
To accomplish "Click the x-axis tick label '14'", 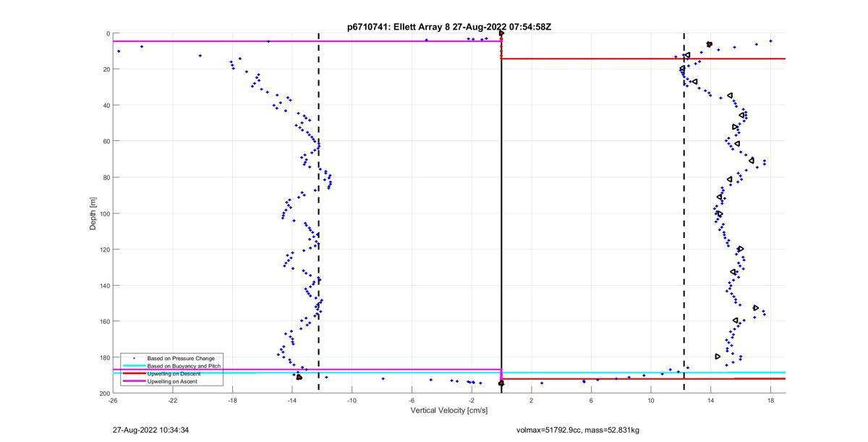I will point(710,401).
